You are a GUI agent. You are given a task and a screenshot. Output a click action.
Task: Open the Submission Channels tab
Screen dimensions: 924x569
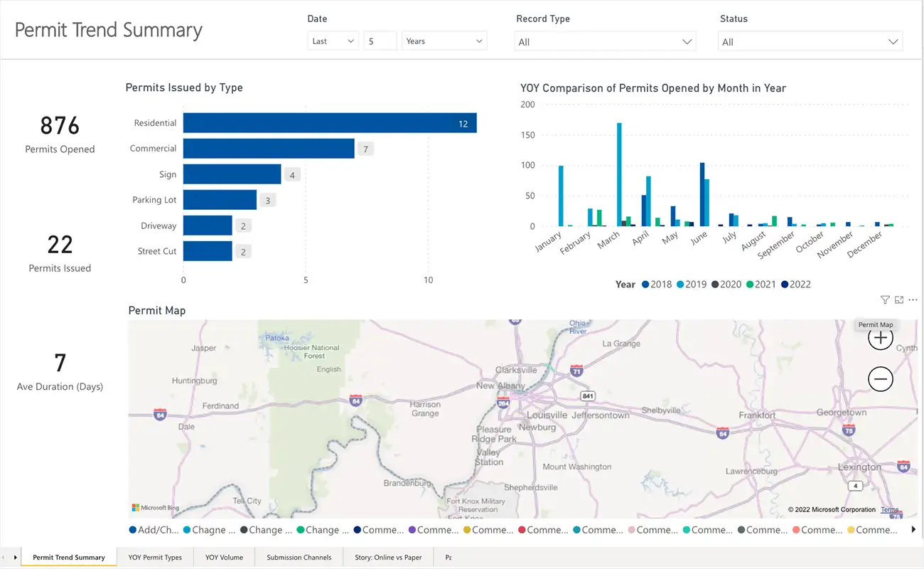pos(299,558)
